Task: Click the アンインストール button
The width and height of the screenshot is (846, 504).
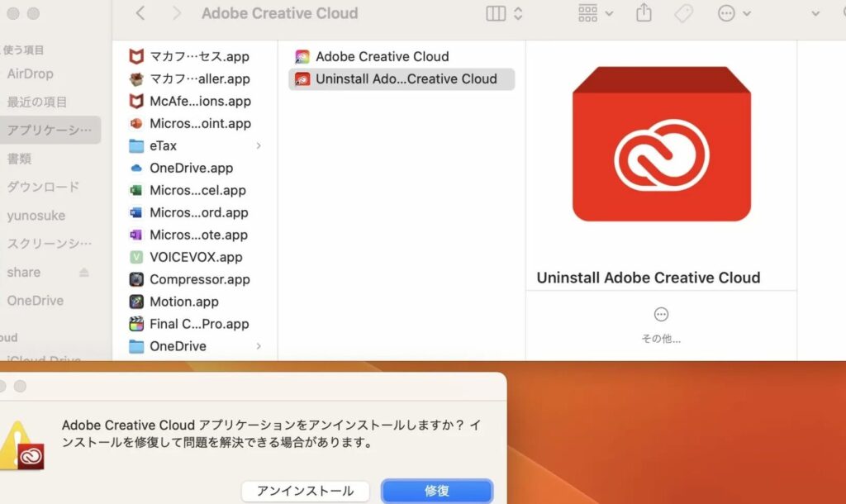Action: [x=306, y=491]
